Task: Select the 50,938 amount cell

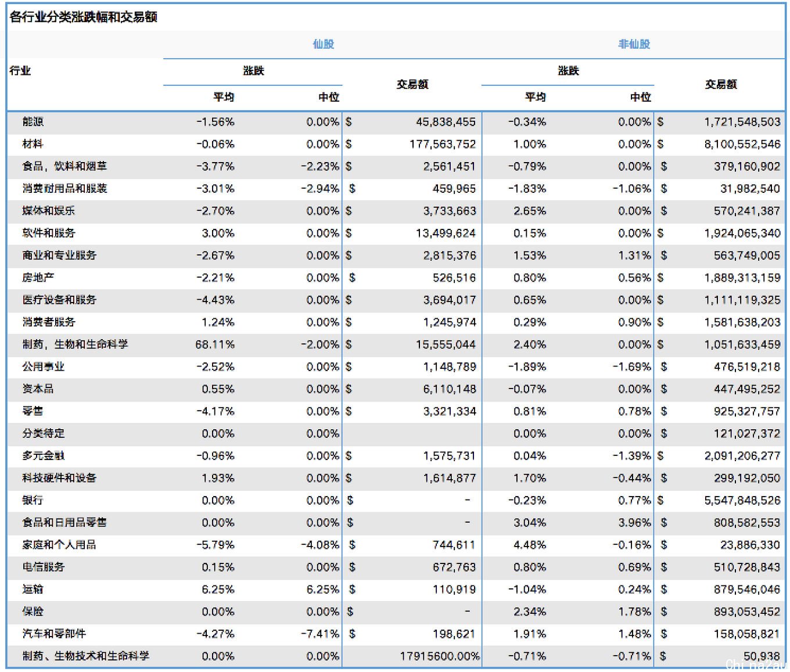Action: (x=762, y=656)
